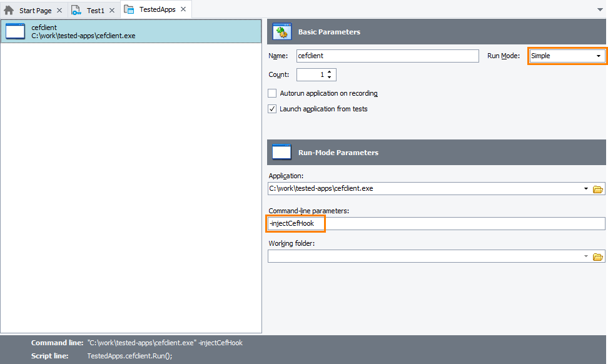
Task: Click the cefclient application icon in the list
Action: pyautogui.click(x=14, y=31)
